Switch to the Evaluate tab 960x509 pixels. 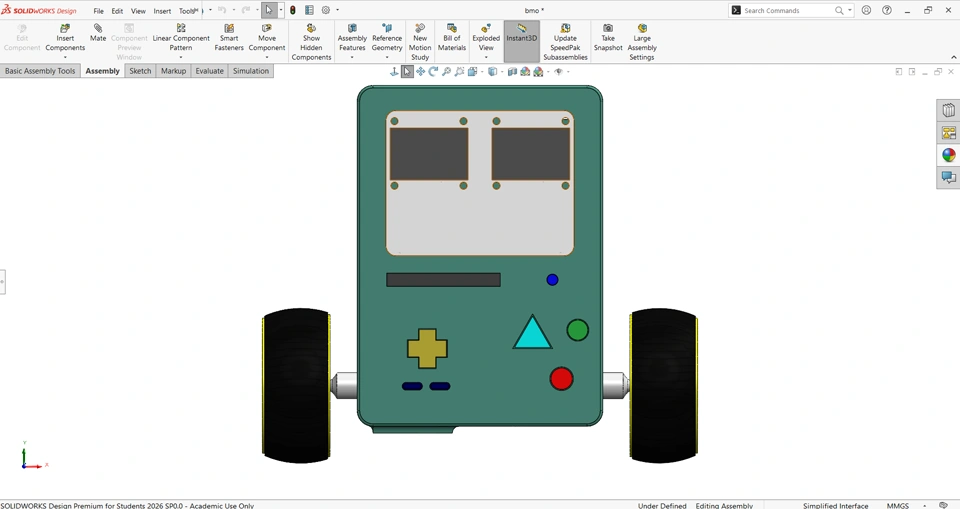click(209, 71)
